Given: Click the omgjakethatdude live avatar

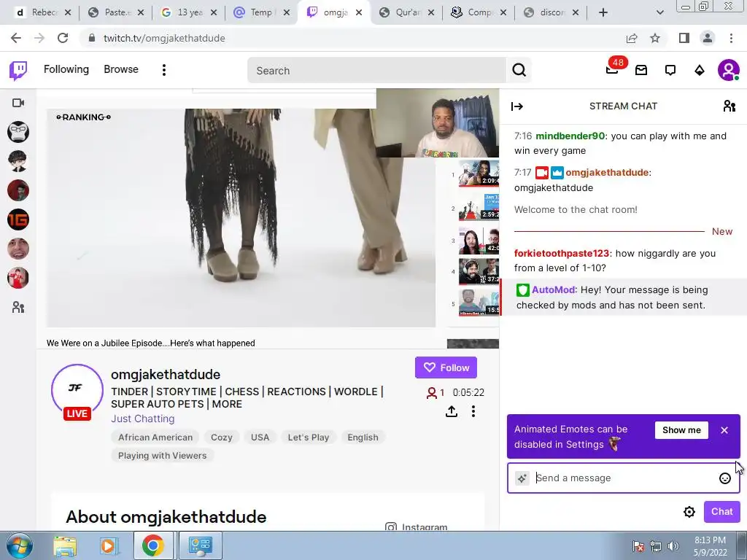Looking at the screenshot, I should click(77, 392).
